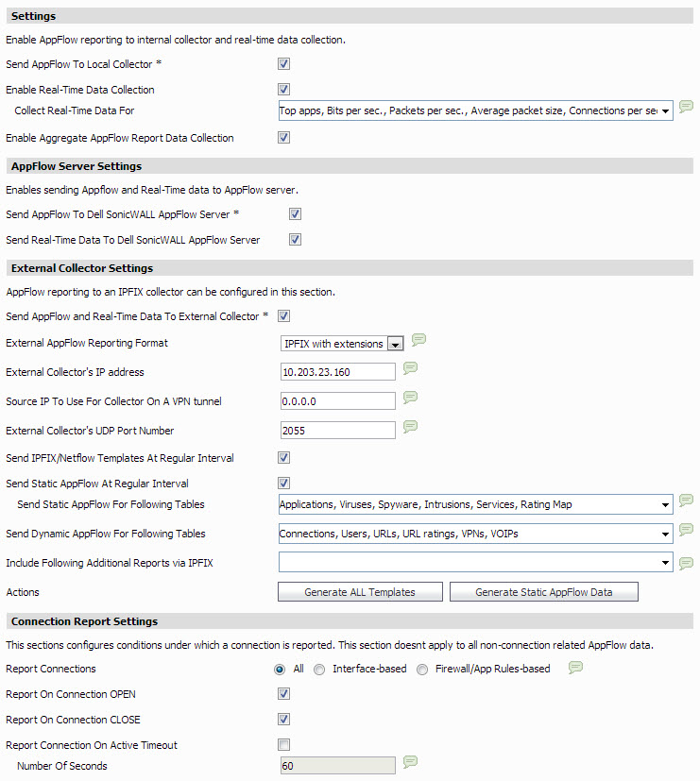Open Send Dynamic AppFlow Tables dropdown

point(476,534)
